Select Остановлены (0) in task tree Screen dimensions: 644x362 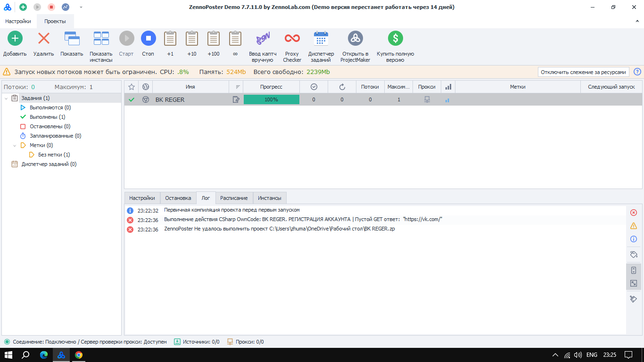click(x=50, y=126)
